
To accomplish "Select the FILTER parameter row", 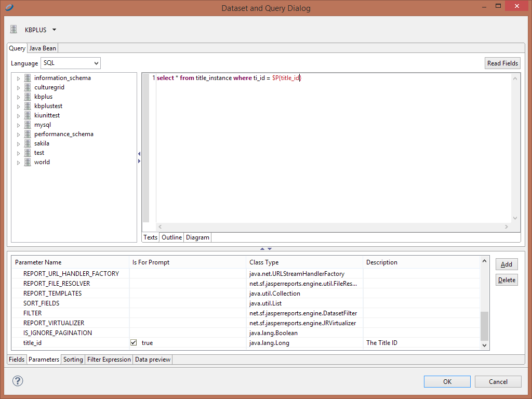I will click(x=246, y=313).
